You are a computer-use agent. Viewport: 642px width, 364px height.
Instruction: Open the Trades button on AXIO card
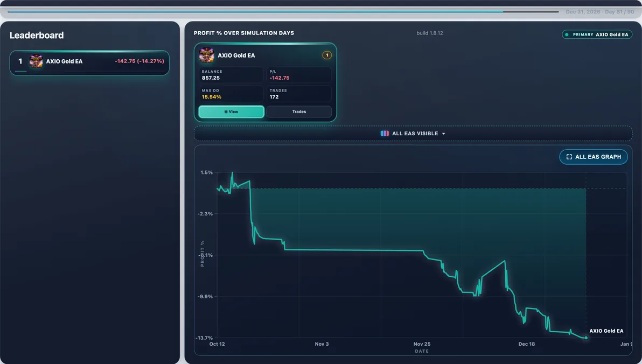(x=299, y=111)
